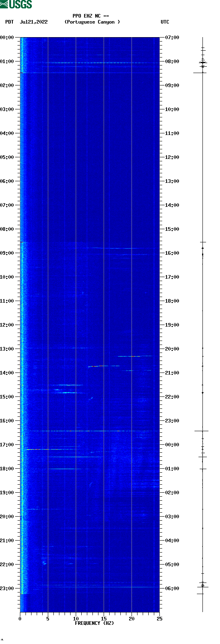
Task: Click the seismogram burst near 23:00 PDT
Action: click(x=202, y=587)
